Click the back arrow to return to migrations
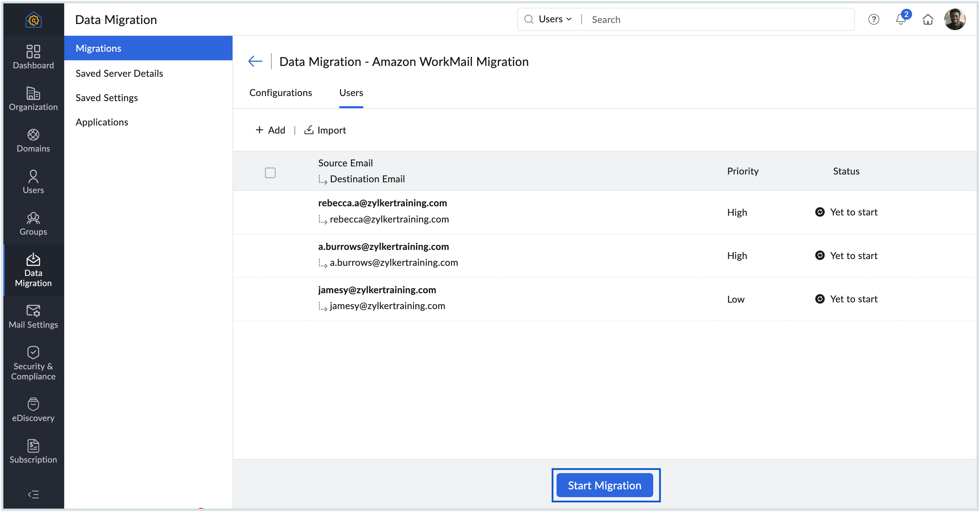980x512 pixels. click(255, 61)
